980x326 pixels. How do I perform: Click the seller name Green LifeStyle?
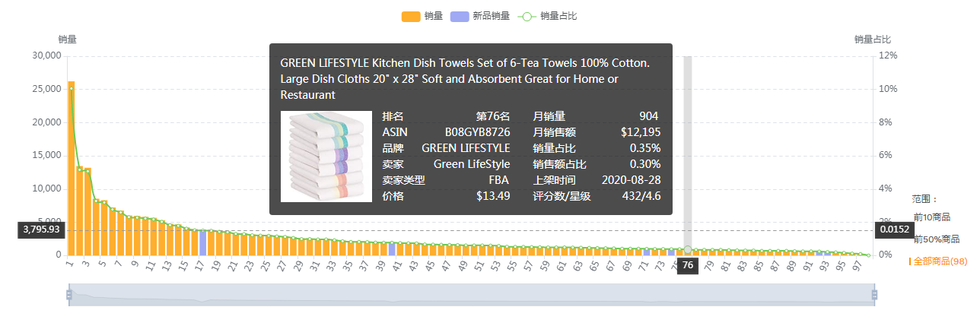coord(472,164)
